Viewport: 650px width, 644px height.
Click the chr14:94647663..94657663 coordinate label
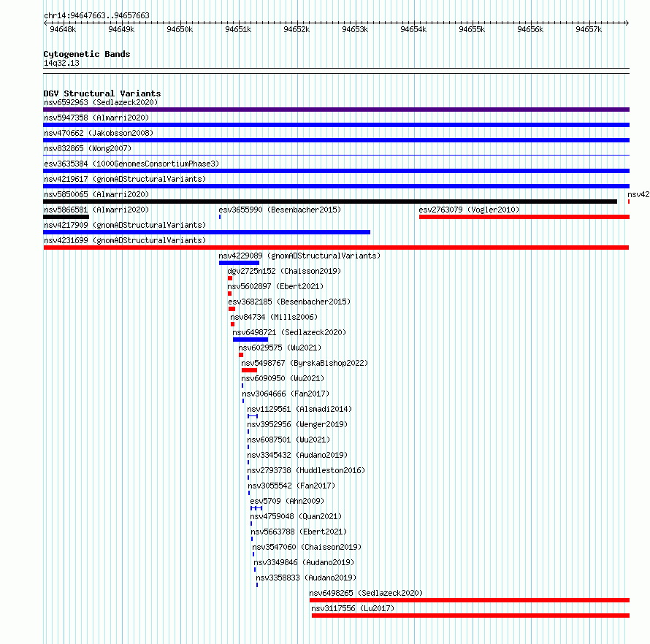96,16
